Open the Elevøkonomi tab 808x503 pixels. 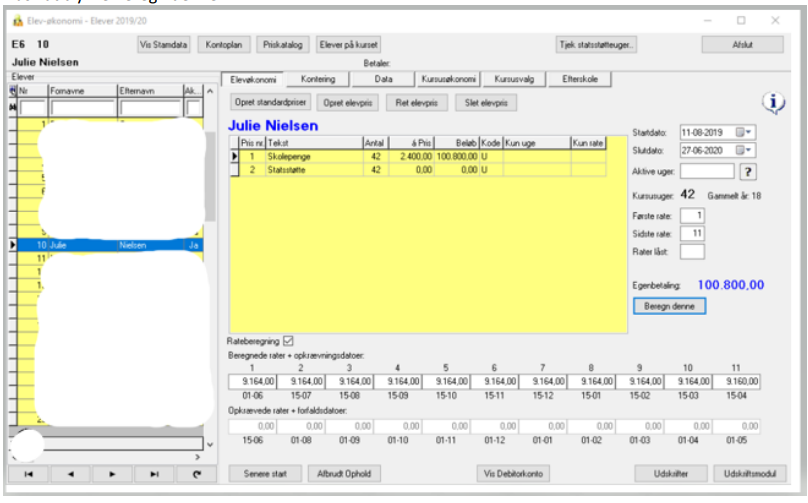[x=253, y=79]
